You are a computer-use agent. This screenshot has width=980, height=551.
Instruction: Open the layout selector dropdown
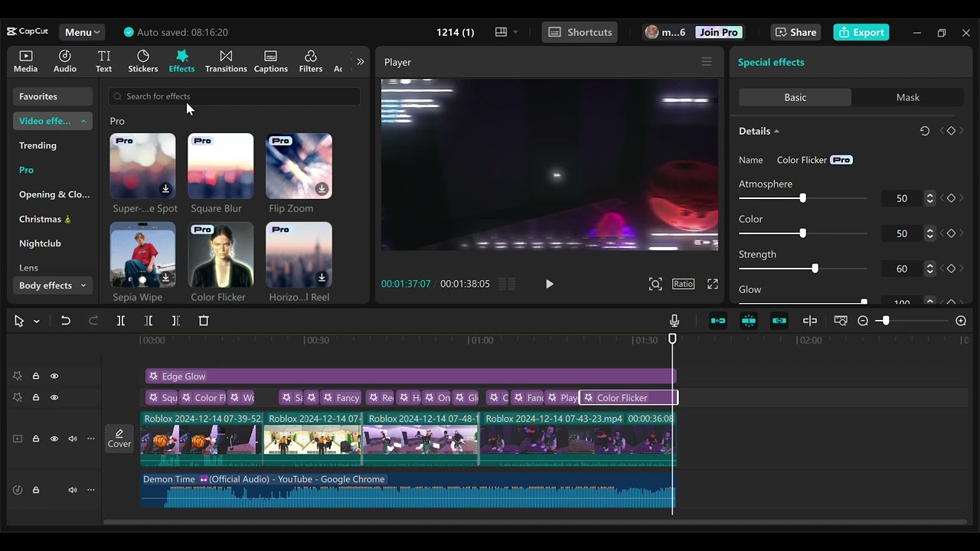click(506, 32)
